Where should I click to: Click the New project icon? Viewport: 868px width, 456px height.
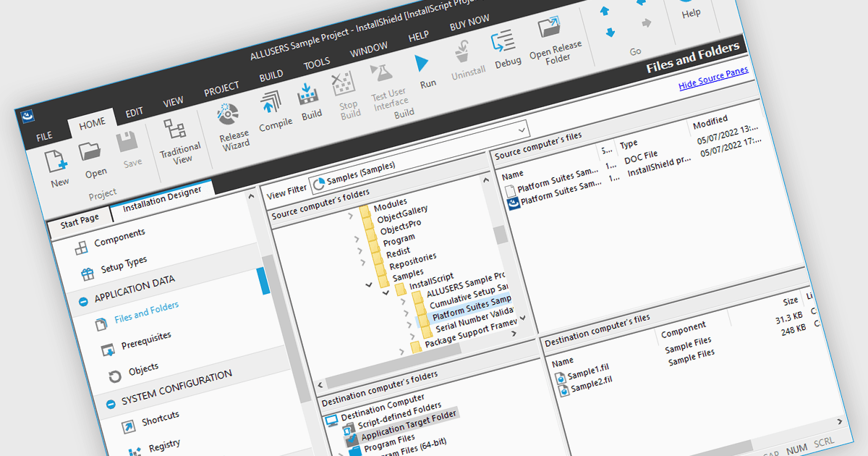click(56, 160)
